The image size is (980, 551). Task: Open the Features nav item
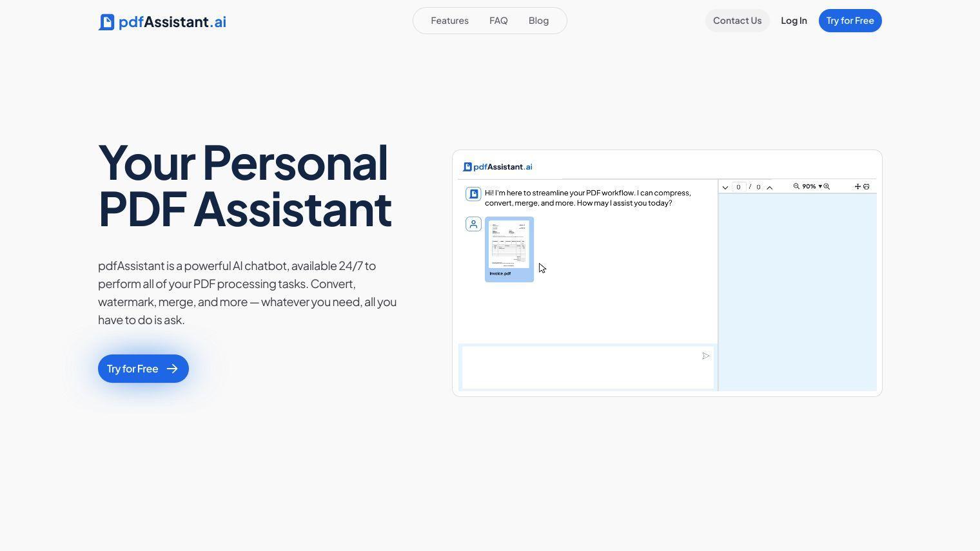pyautogui.click(x=449, y=21)
